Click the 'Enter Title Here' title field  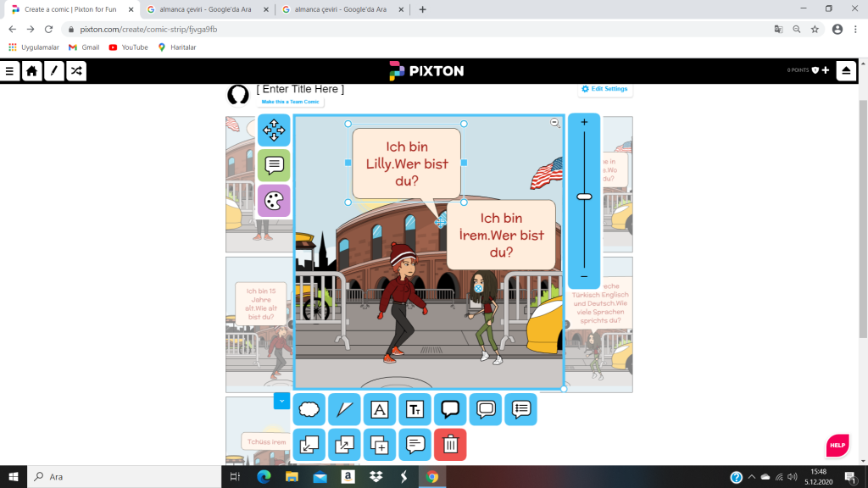coord(300,89)
